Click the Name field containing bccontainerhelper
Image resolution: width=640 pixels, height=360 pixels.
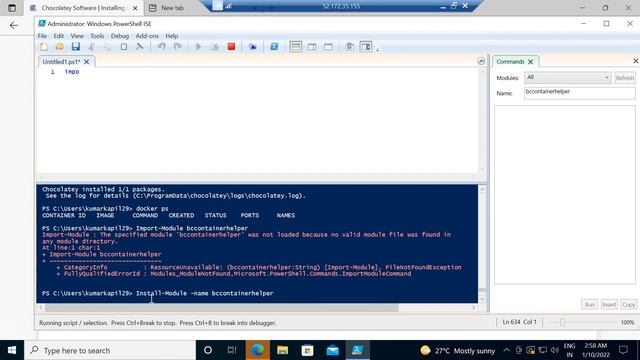580,93
